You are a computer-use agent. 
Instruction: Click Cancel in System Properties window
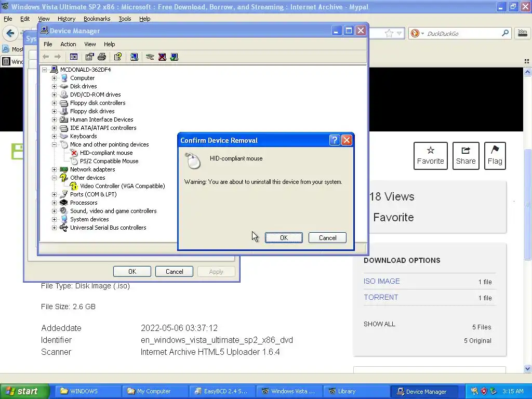coord(174,271)
